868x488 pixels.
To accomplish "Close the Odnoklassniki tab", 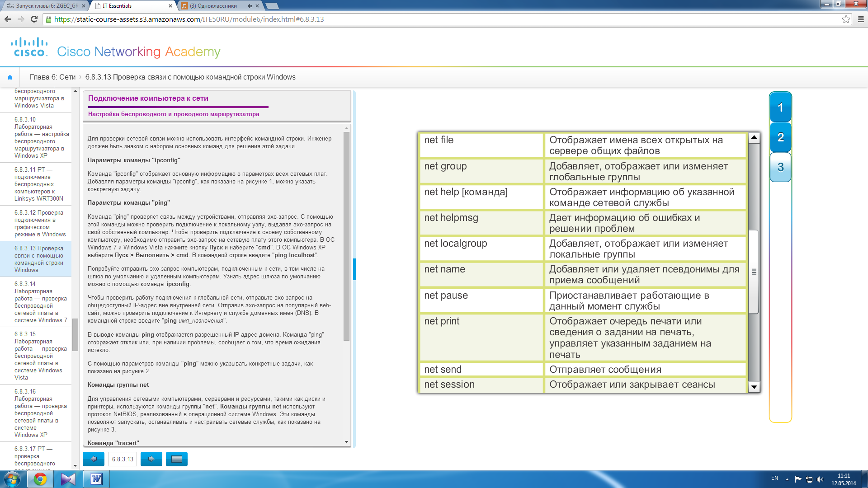I will click(x=257, y=6).
